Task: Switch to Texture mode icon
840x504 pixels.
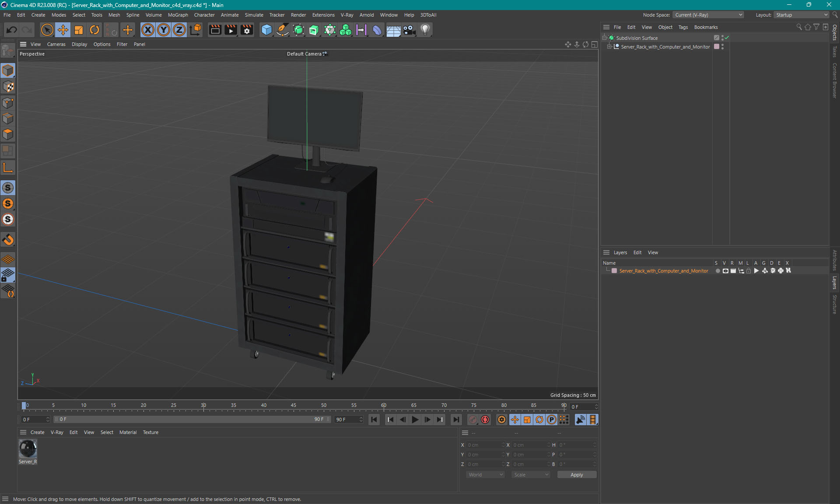Action: [8, 87]
